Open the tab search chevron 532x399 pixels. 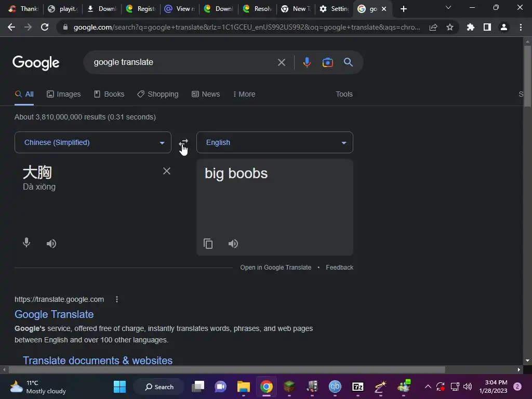click(x=448, y=7)
